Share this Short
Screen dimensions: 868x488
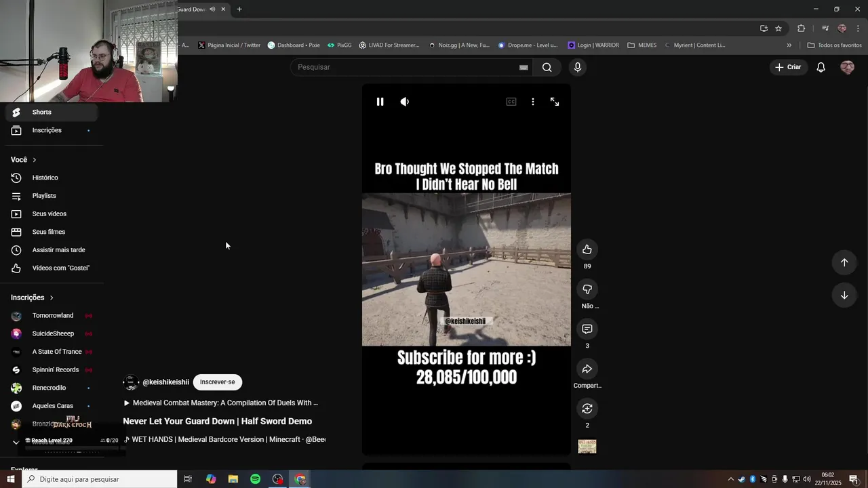pyautogui.click(x=587, y=369)
